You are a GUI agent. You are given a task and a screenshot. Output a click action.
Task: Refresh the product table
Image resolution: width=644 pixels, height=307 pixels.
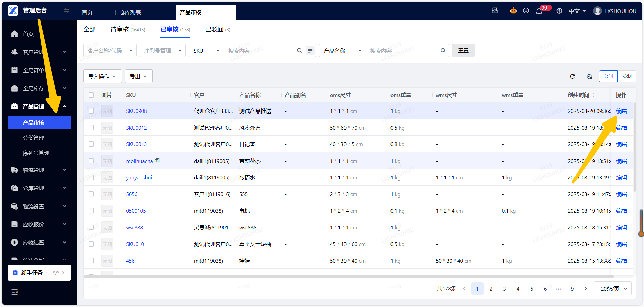click(x=572, y=76)
